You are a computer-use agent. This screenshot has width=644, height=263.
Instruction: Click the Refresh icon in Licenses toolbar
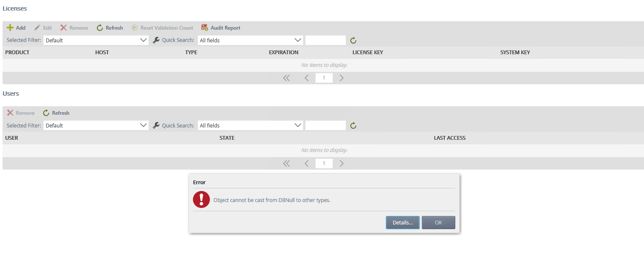(100, 28)
